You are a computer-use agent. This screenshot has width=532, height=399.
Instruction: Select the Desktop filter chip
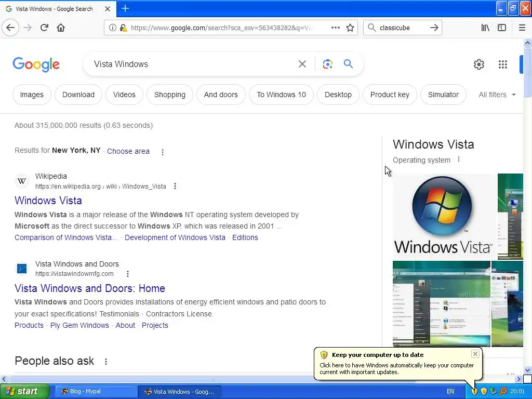pyautogui.click(x=338, y=95)
